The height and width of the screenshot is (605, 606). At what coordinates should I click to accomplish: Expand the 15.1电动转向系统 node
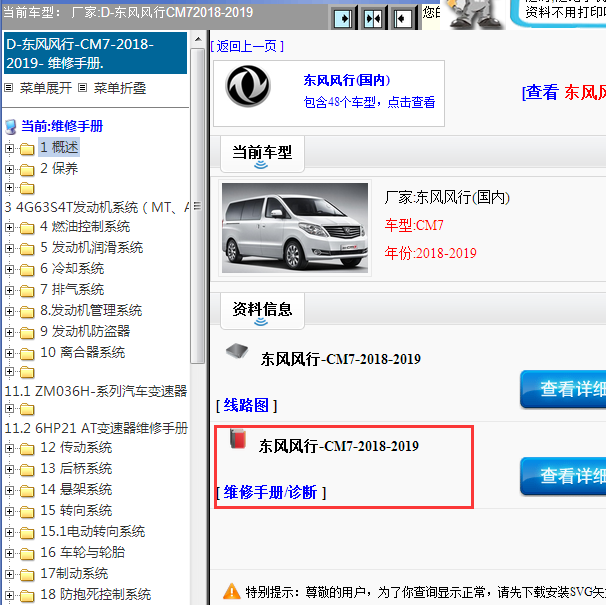pyautogui.click(x=9, y=532)
